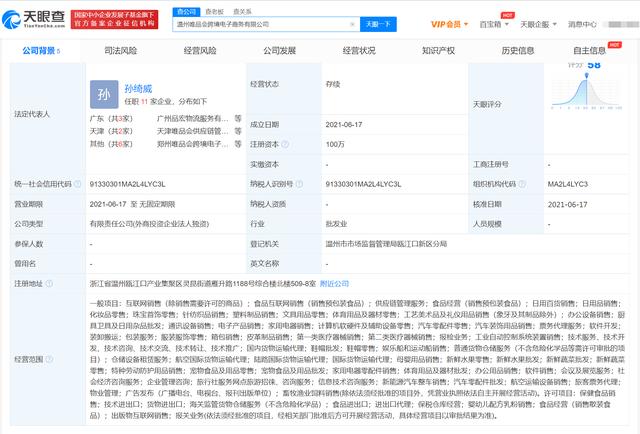
Task: Switch to the 历史信息 tab
Action: click(x=518, y=51)
